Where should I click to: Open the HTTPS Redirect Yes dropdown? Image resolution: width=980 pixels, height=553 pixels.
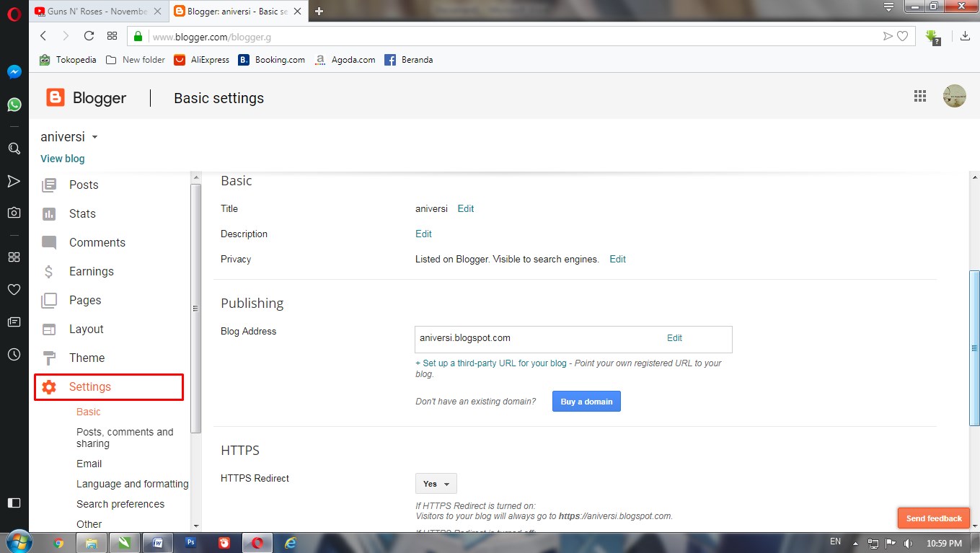436,483
